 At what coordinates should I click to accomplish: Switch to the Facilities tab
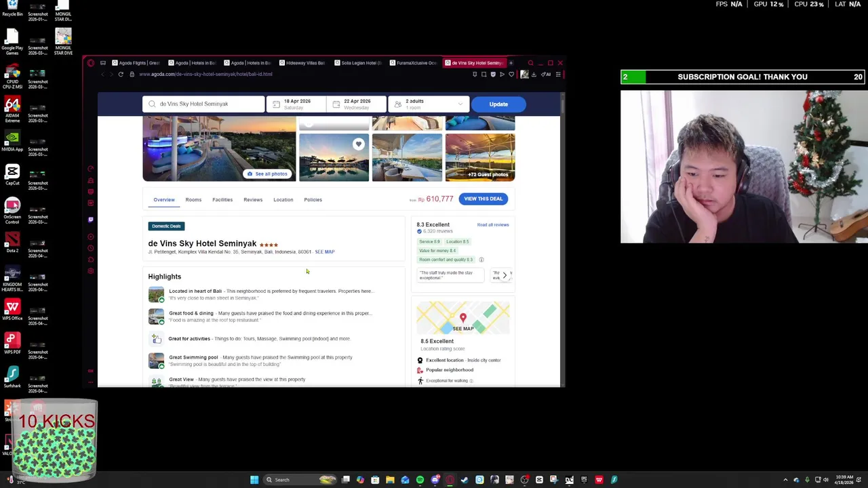coord(222,200)
